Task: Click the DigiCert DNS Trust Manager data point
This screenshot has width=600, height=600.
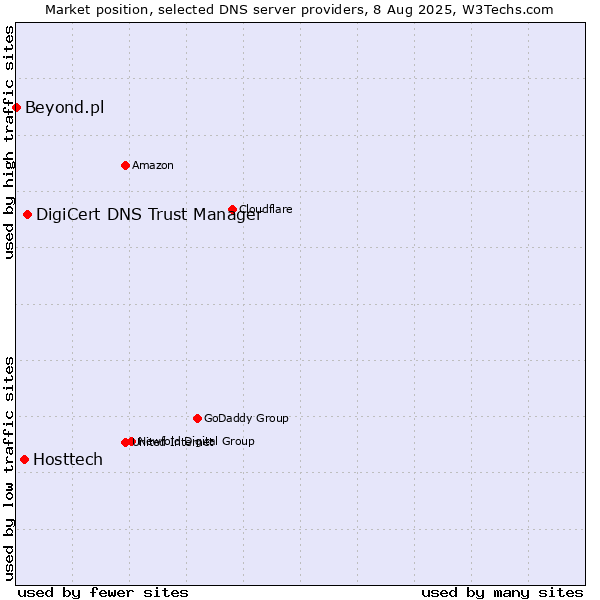Action: 28,215
